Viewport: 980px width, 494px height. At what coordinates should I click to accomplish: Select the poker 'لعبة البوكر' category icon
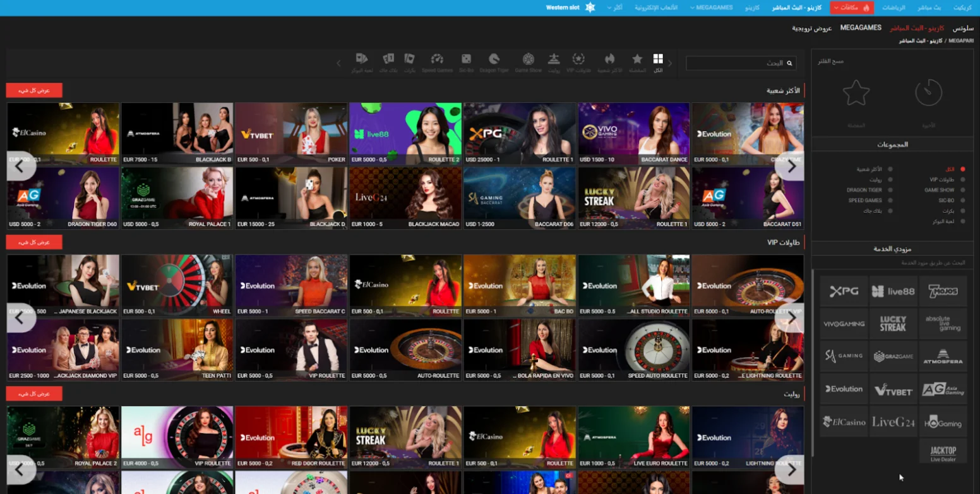pyautogui.click(x=362, y=59)
